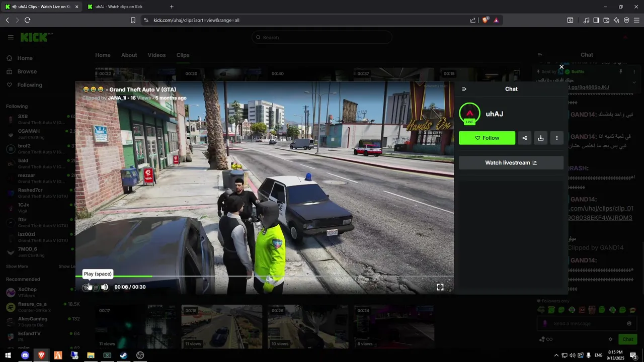Image resolution: width=644 pixels, height=362 pixels.
Task: Close the clip overlay with X
Action: tap(561, 67)
